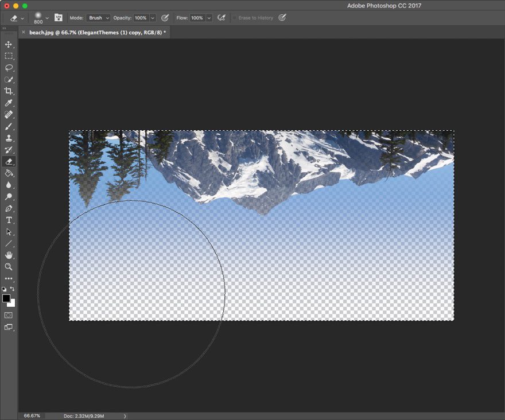Viewport: 505px width, 420px height.
Task: Enable airbrush-style build-up in options bar
Action: [x=221, y=18]
